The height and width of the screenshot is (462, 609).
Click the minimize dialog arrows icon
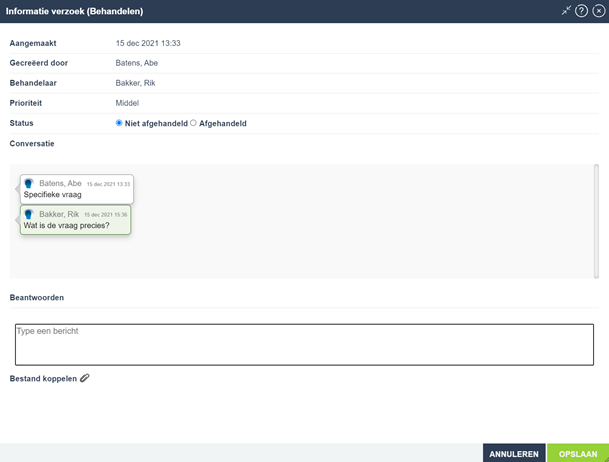[566, 10]
